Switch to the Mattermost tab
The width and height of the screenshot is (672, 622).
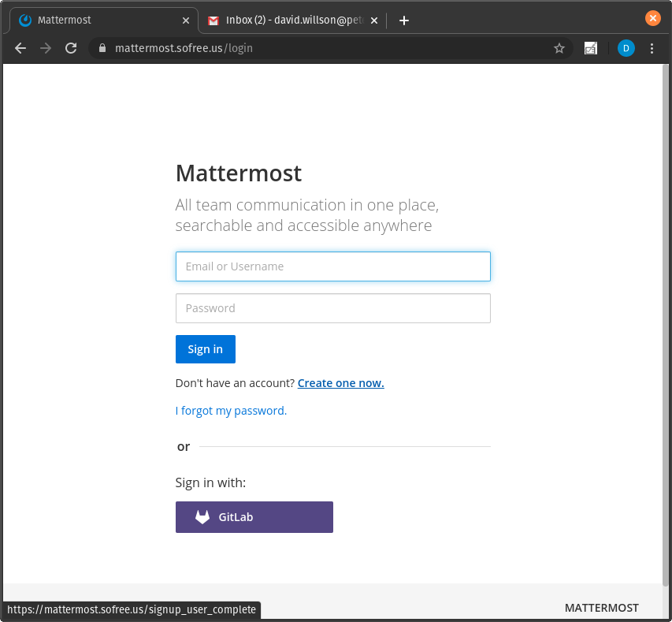click(x=95, y=20)
